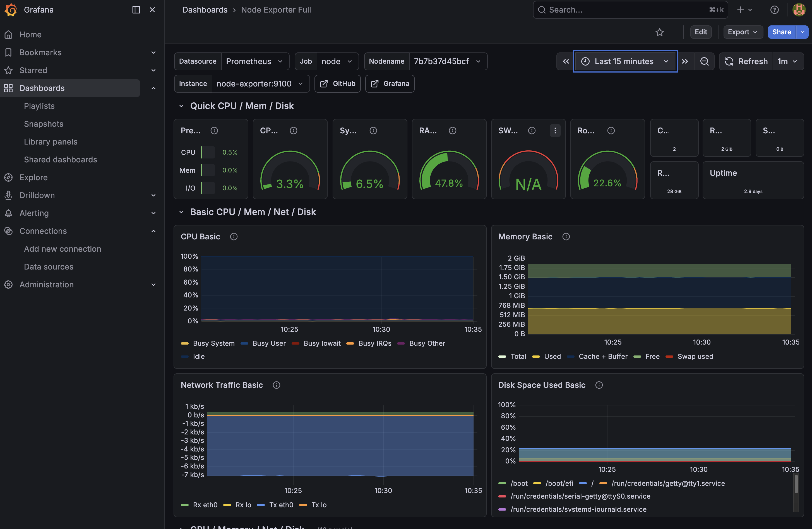Open the Last 15 minutes time picker

click(625, 61)
